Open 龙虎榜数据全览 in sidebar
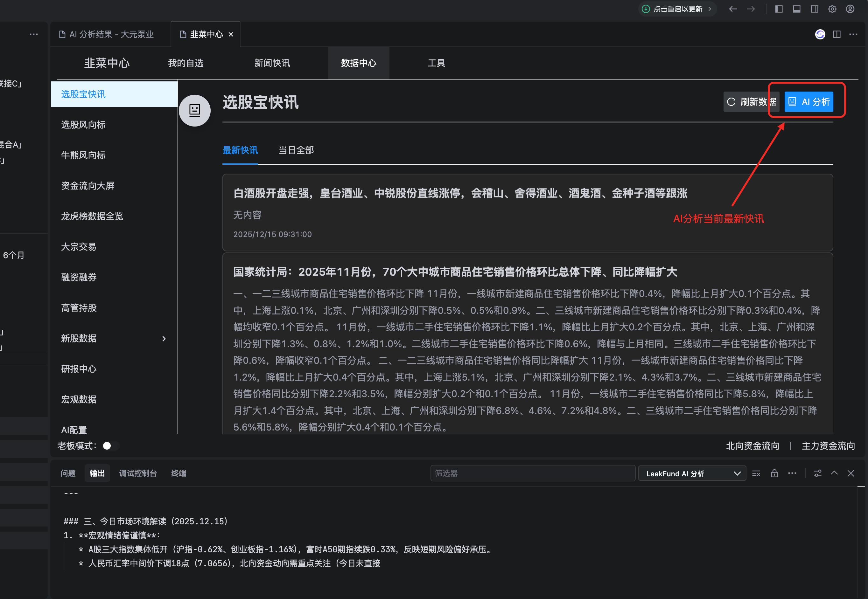868x599 pixels. tap(114, 216)
